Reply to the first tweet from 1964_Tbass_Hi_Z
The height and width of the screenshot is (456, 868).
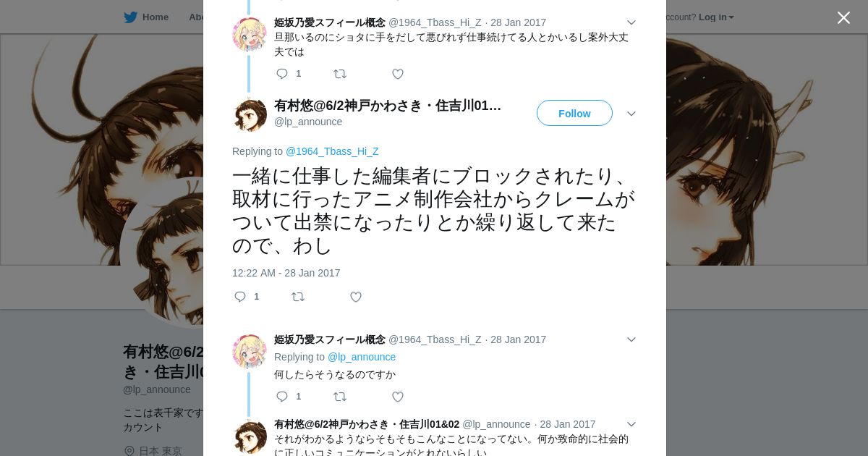(x=282, y=74)
